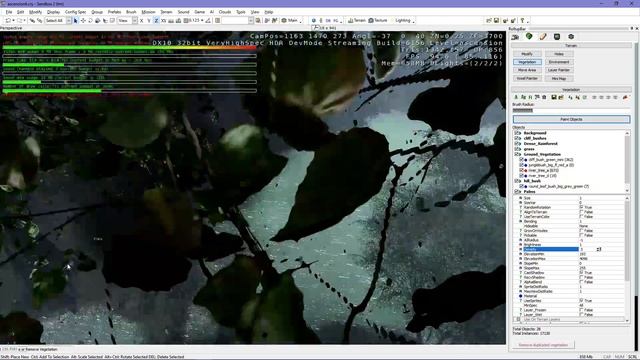
Task: Toggle the Dense_Rainforest group checkbox
Action: (x=517, y=144)
